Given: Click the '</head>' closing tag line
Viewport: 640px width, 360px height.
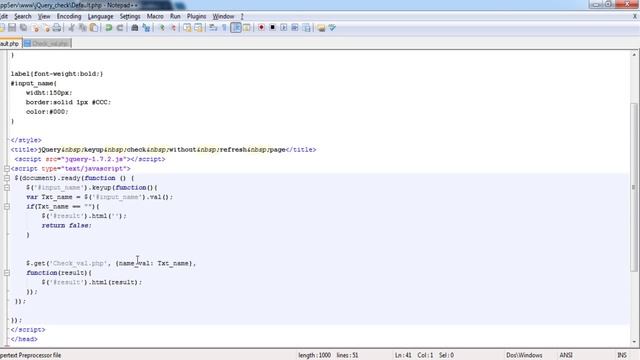Looking at the screenshot, I should click(24, 339).
